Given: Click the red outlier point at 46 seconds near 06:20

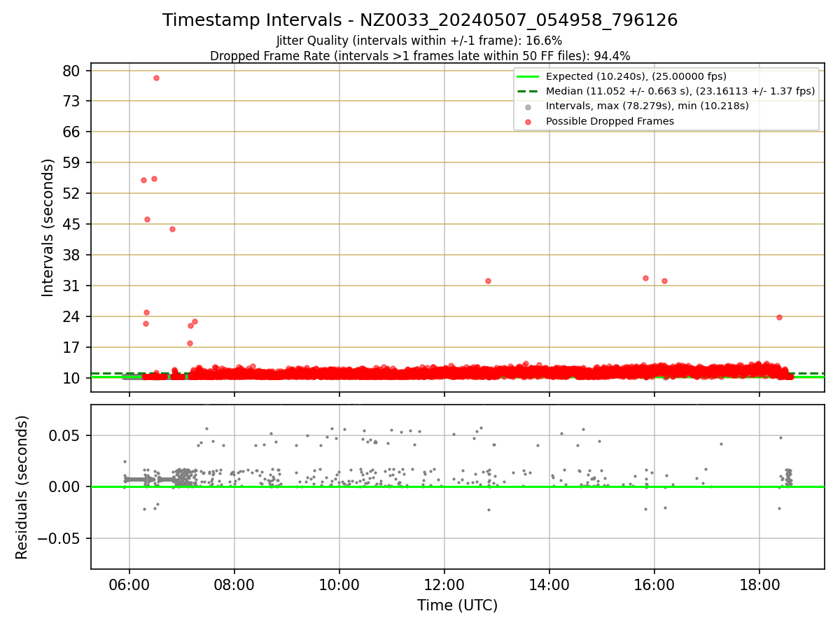Looking at the screenshot, I should click(x=147, y=219).
